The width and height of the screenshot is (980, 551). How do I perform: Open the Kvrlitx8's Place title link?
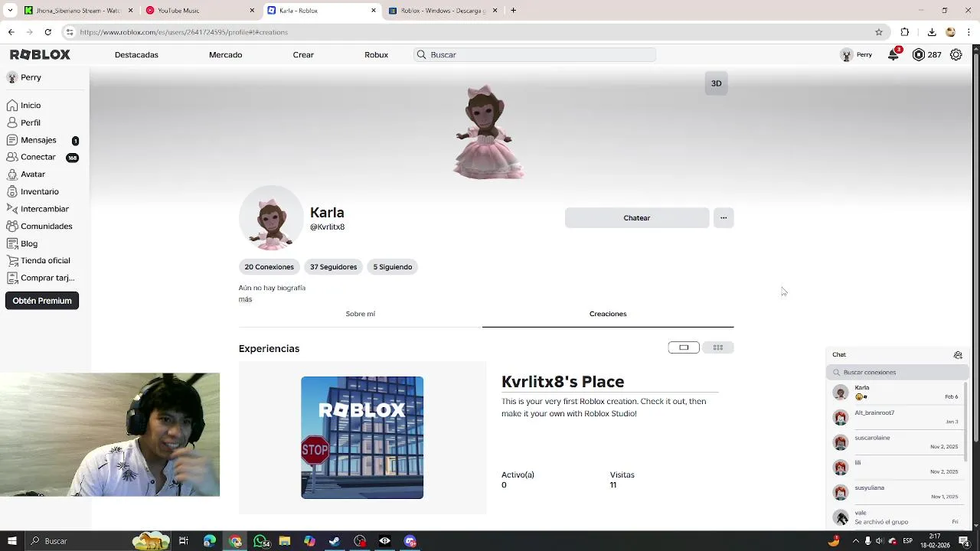[563, 382]
